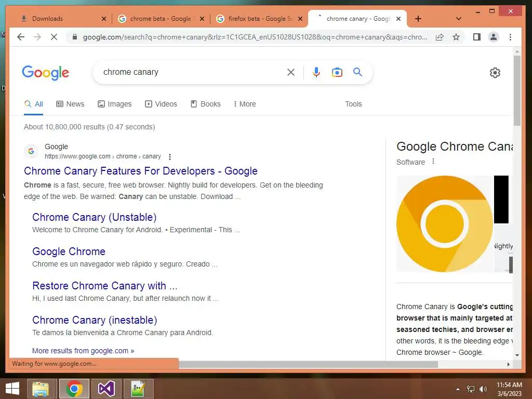This screenshot has width=532, height=399.
Task: Click More results from google.com
Action: pyautogui.click(x=83, y=351)
